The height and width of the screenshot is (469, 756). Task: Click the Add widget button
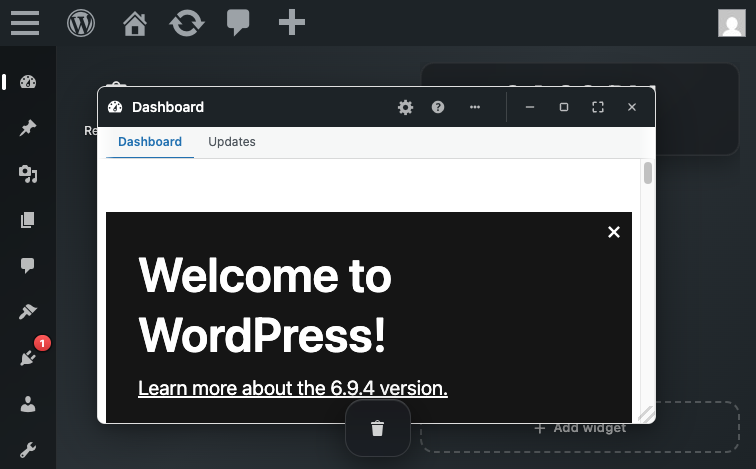click(580, 428)
